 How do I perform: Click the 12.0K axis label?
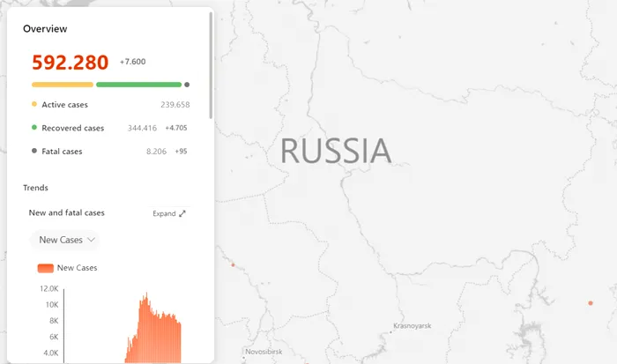(x=48, y=289)
